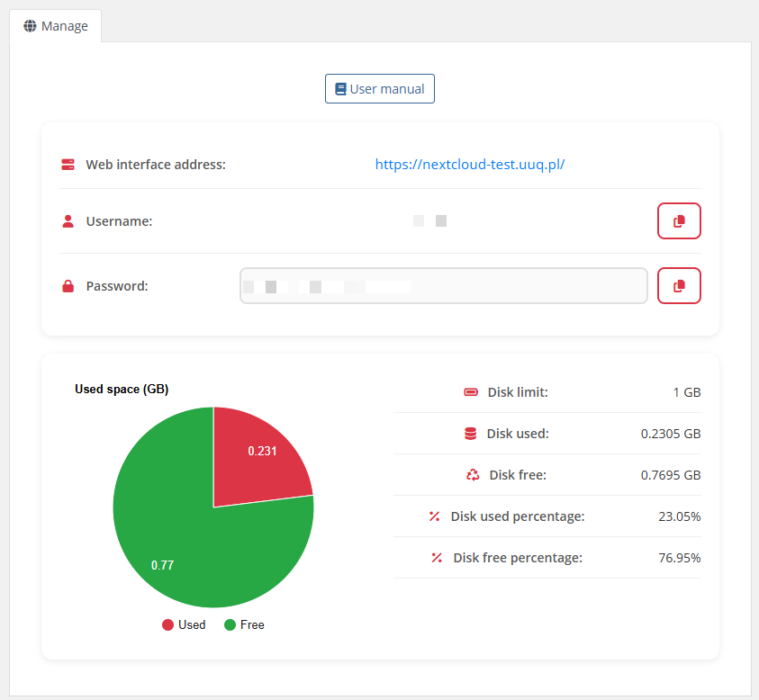Copy the password with the copy icon
This screenshot has height=700, width=759.
click(x=679, y=286)
